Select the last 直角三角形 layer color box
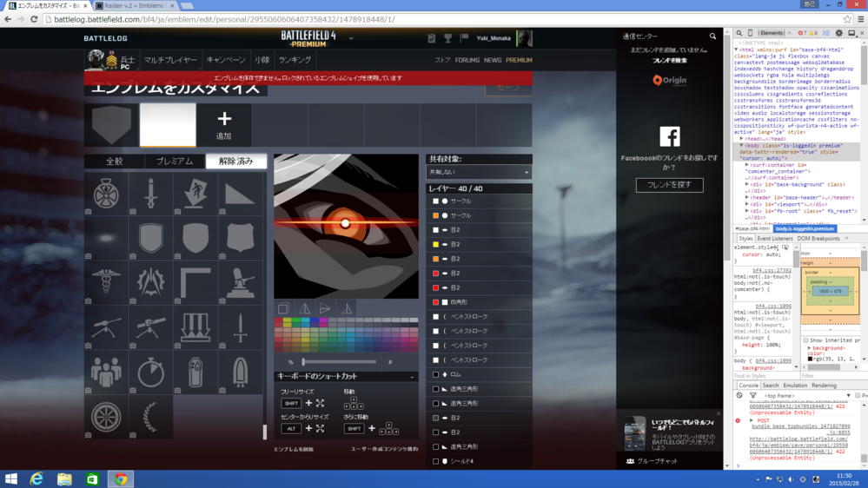Screen dimensions: 868x488 (435, 446)
